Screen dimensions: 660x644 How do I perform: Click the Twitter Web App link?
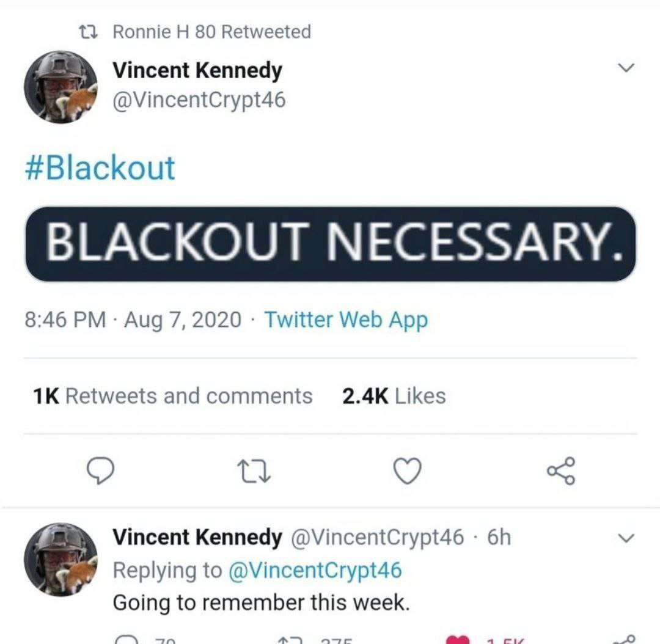coord(346,320)
